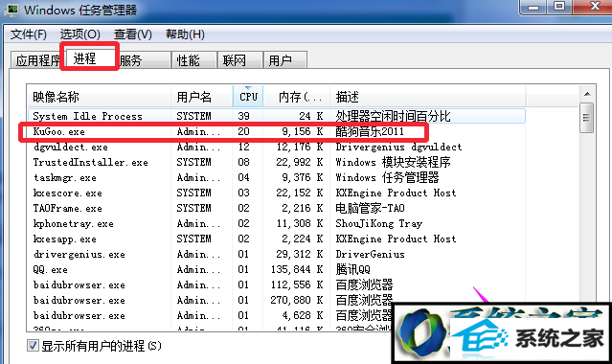Switch to the 联网 tab

[x=239, y=60]
